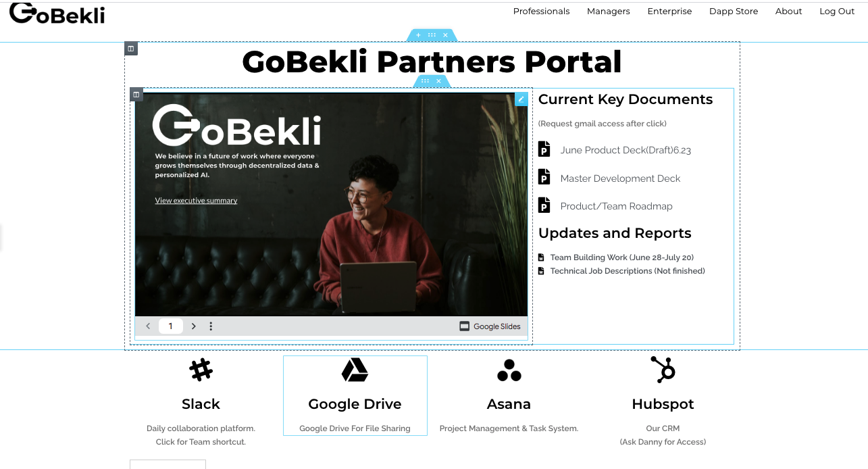The height and width of the screenshot is (469, 868).
Task: Open the Master Development Deck document
Action: (x=620, y=178)
